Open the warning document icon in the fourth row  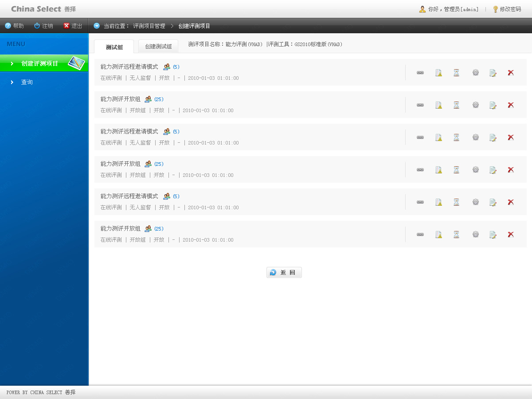point(439,170)
